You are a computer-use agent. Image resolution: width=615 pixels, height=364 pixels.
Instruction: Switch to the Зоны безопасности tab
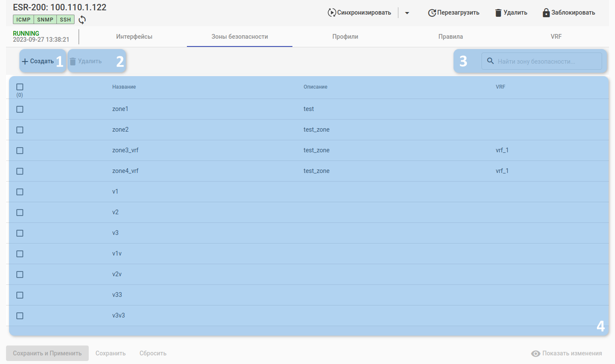tap(239, 37)
